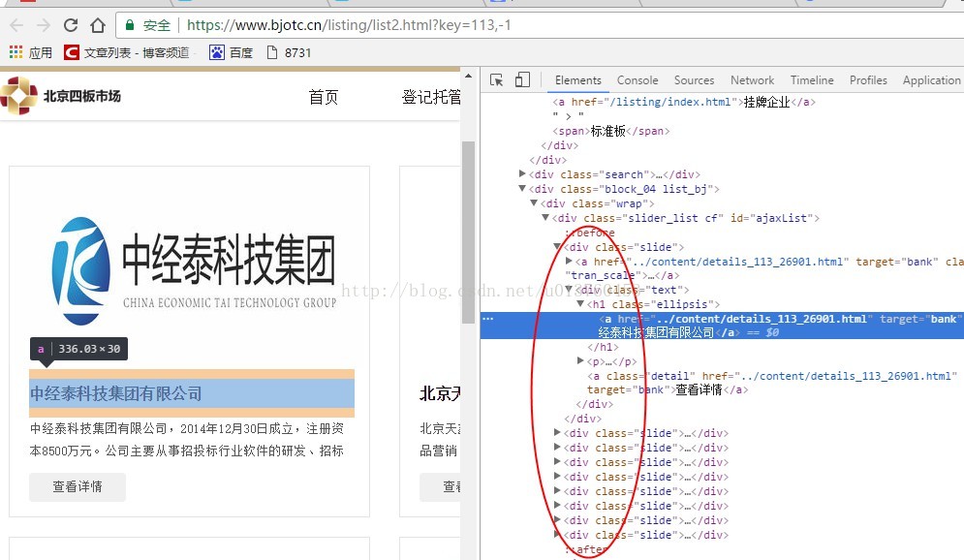The width and height of the screenshot is (964, 560).
Task: Click the 中经泰科技集团 company logo image
Action: [x=195, y=270]
